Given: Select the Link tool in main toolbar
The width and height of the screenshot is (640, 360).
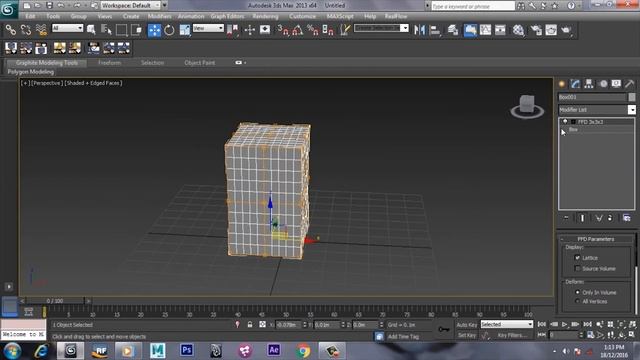Looking at the screenshot, I should 11,30.
